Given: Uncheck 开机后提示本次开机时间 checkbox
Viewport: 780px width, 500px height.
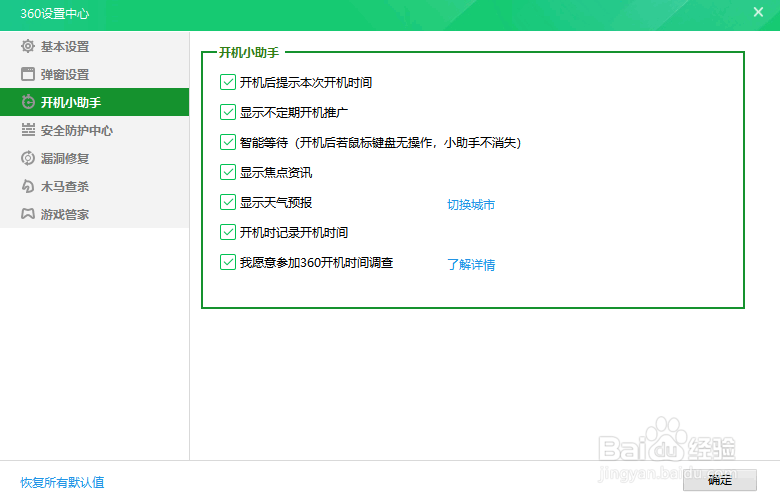Looking at the screenshot, I should [x=228, y=82].
